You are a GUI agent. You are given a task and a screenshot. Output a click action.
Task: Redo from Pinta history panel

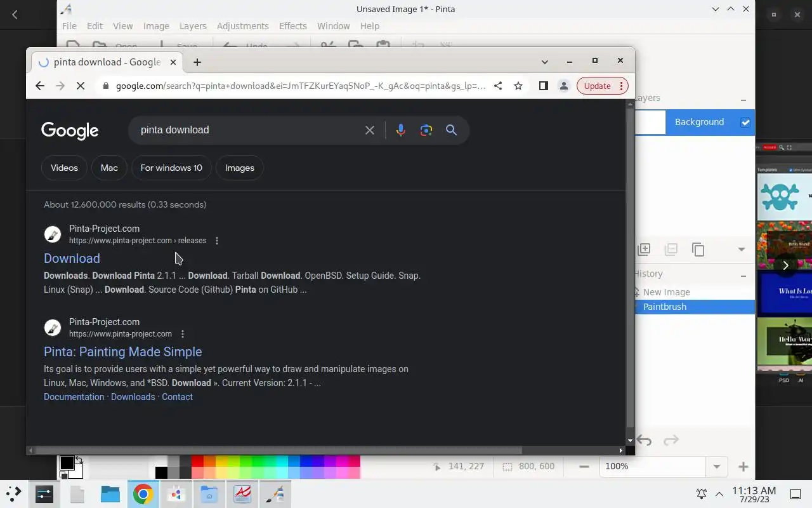coord(671,440)
